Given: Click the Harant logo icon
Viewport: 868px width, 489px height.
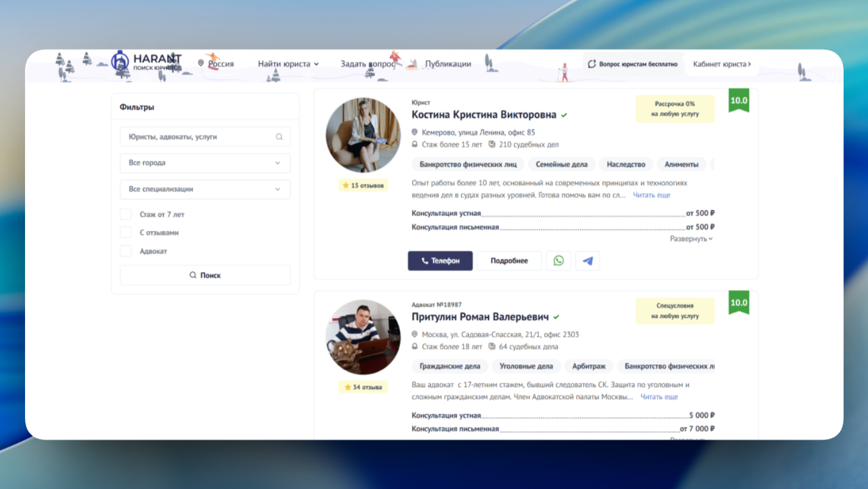Looking at the screenshot, I should 120,61.
